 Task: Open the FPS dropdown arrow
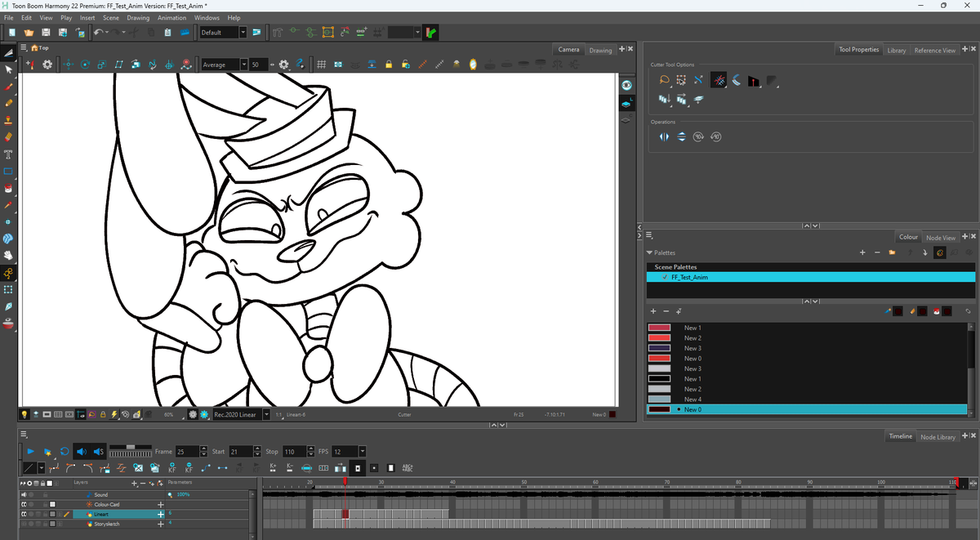362,451
